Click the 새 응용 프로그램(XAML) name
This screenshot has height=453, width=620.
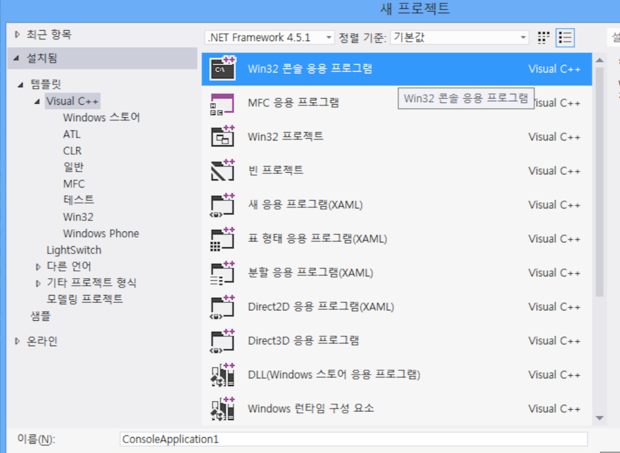(305, 205)
